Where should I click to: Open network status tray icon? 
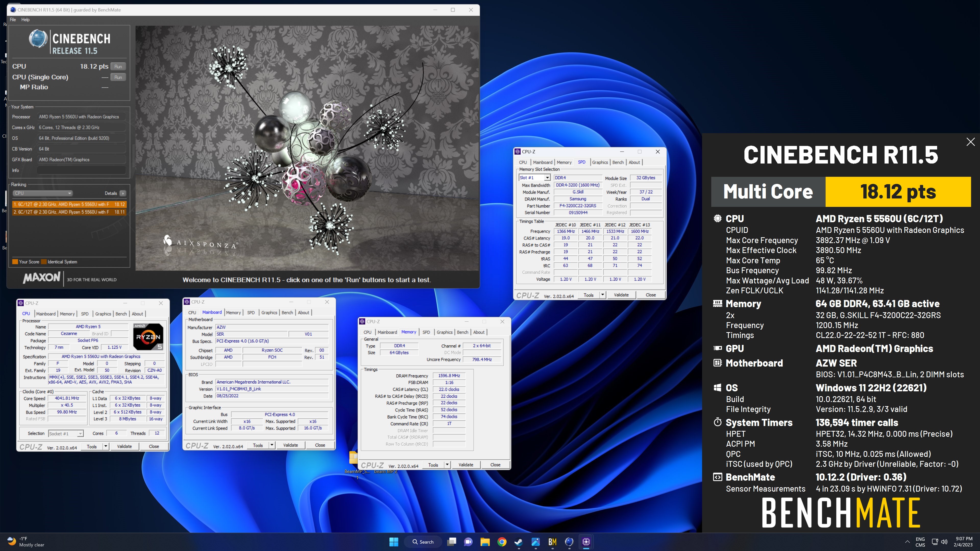(x=935, y=542)
